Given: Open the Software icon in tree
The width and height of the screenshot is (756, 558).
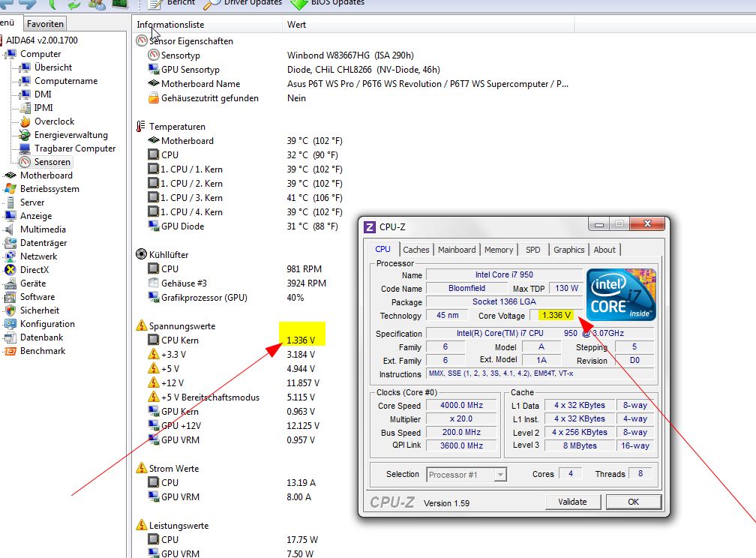Looking at the screenshot, I should [10, 297].
